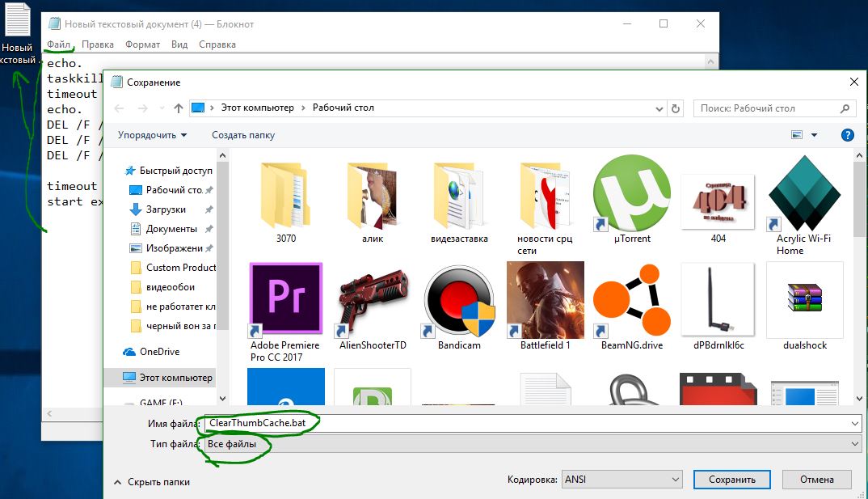Refresh the Рабочий стол folder view
The width and height of the screenshot is (868, 499).
(676, 108)
